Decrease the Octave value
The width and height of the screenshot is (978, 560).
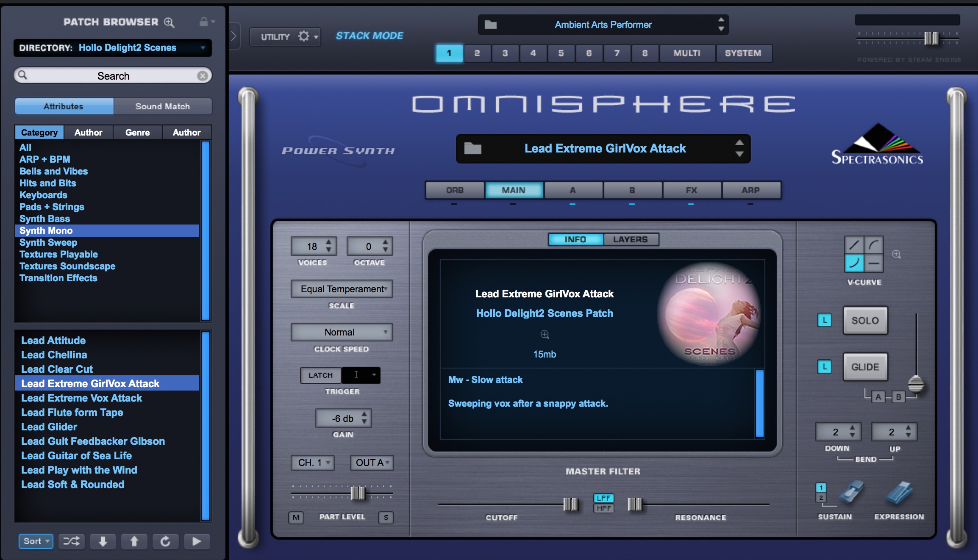385,250
